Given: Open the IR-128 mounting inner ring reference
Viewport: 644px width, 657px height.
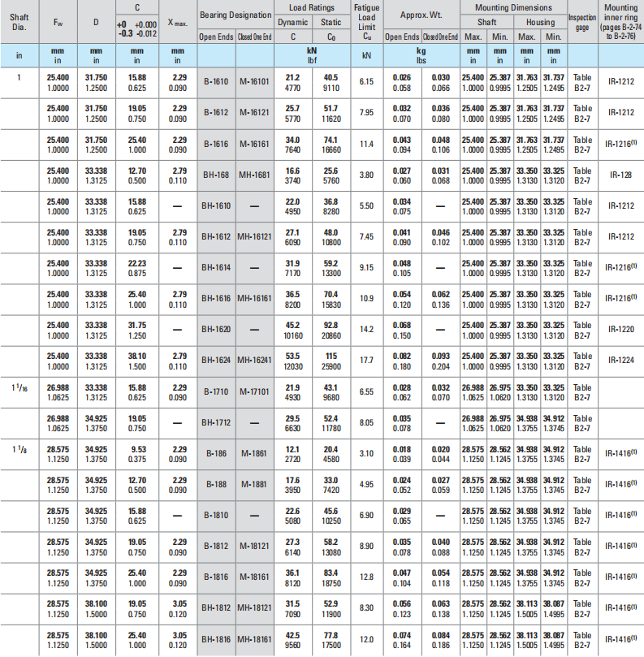Looking at the screenshot, I should [620, 175].
